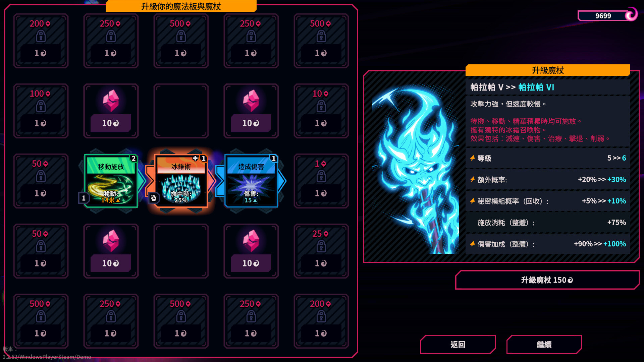Click the 升級你的魔法板與魔杖 title tab
Screen dimensions: 644x362
click(181, 6)
